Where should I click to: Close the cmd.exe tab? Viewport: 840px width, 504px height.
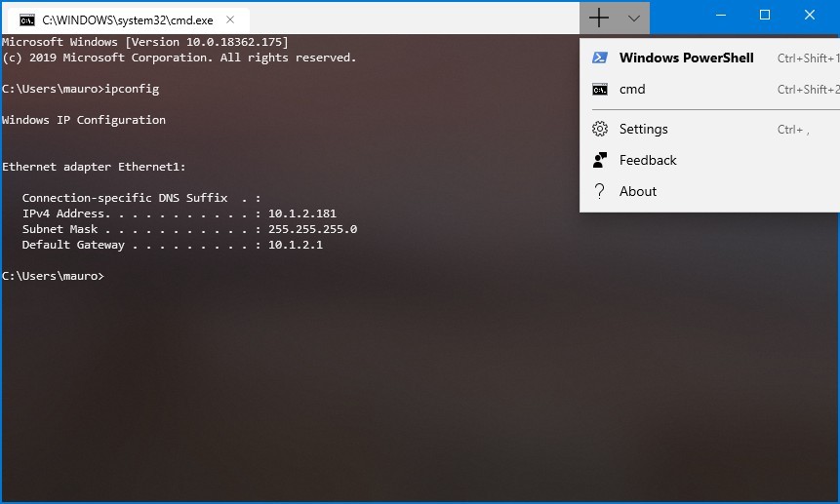(x=230, y=19)
